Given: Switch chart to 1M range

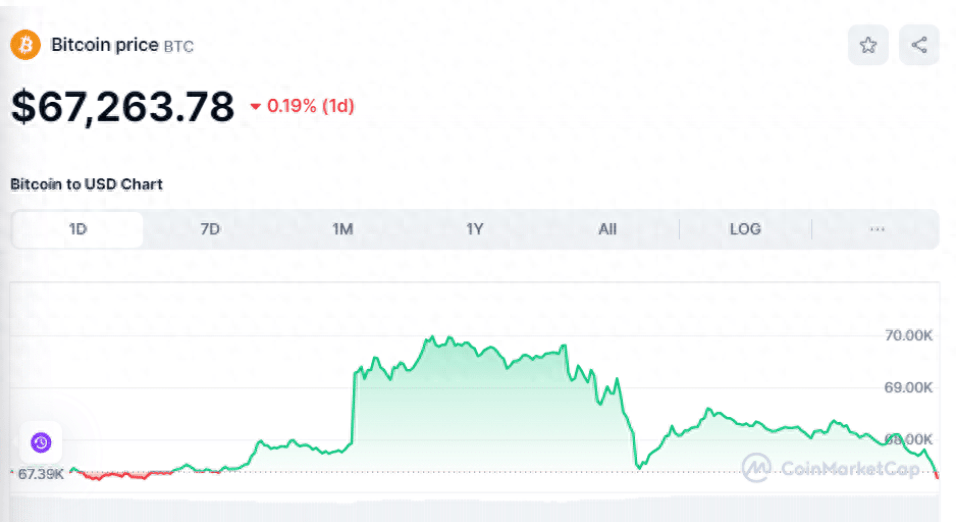Looking at the screenshot, I should coord(343,229).
